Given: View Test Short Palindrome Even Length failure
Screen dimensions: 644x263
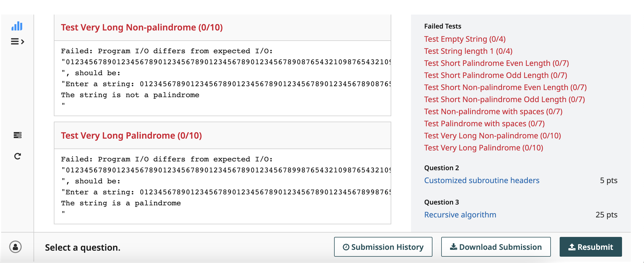Looking at the screenshot, I should (x=496, y=63).
